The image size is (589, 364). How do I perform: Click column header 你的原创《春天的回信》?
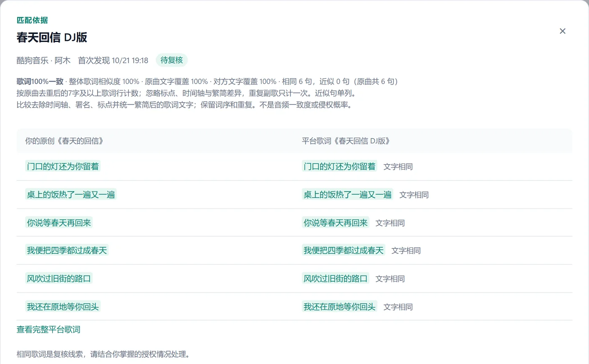tap(64, 141)
